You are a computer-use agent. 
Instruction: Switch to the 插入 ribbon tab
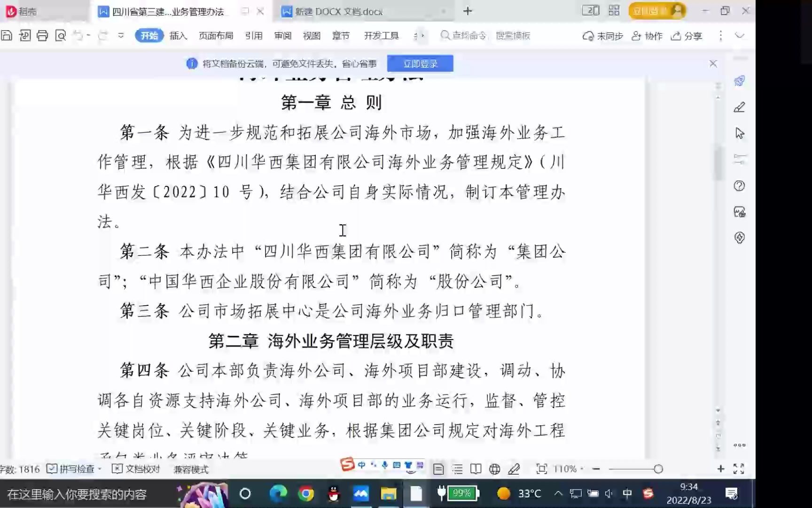pyautogui.click(x=179, y=35)
